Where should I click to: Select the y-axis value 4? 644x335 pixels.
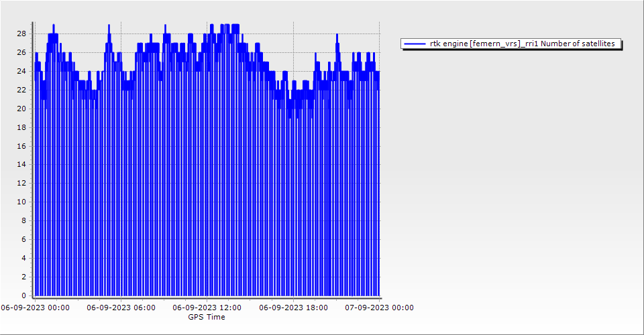(23, 258)
